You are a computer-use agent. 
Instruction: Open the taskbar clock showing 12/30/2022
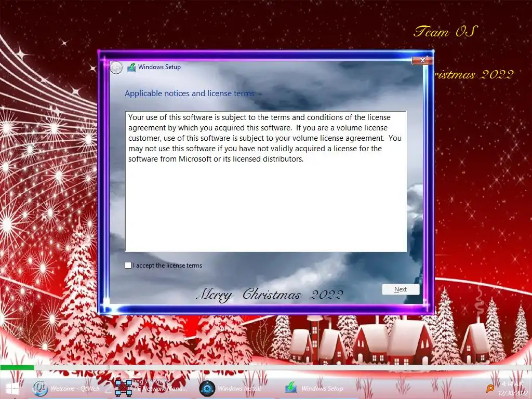tap(513, 389)
